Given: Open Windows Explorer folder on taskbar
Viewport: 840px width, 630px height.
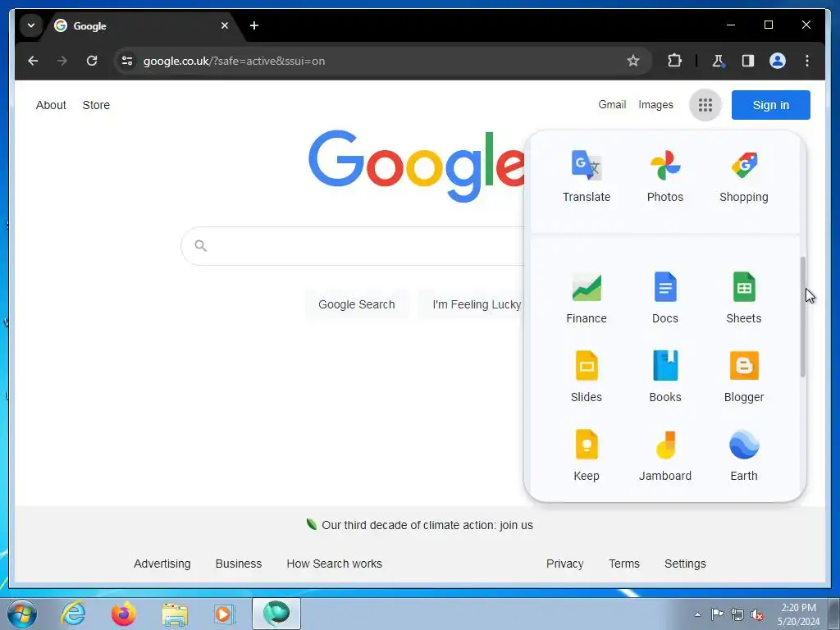Looking at the screenshot, I should click(175, 614).
